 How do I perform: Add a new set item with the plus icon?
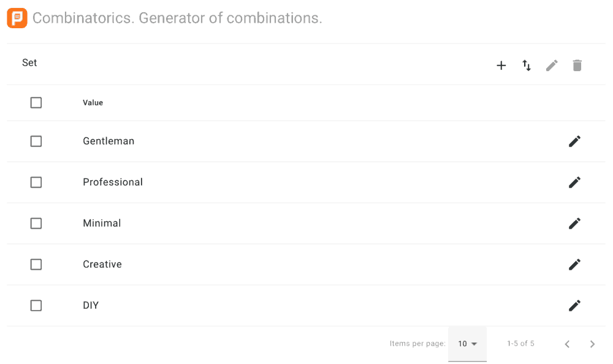coord(501,65)
